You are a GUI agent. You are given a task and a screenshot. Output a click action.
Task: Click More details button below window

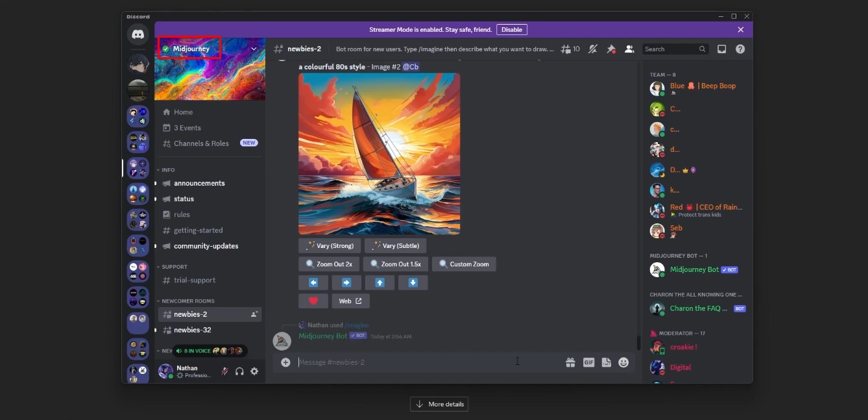pos(439,404)
